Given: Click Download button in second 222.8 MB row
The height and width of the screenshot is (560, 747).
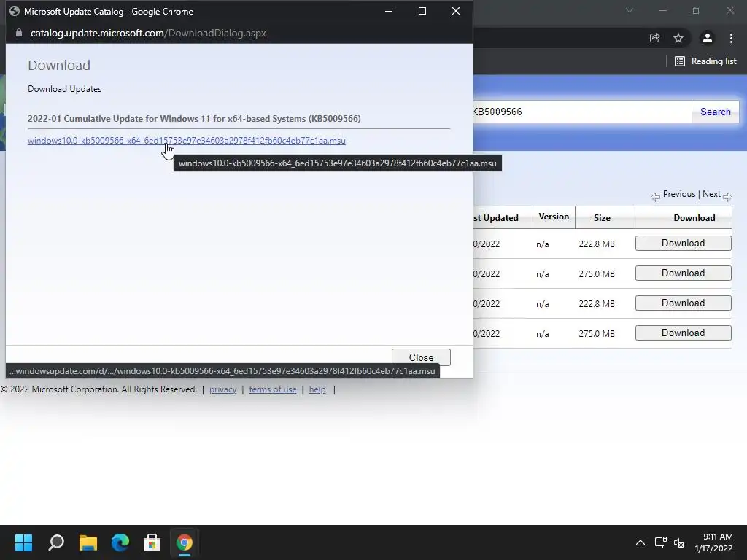Looking at the screenshot, I should pyautogui.click(x=683, y=303).
